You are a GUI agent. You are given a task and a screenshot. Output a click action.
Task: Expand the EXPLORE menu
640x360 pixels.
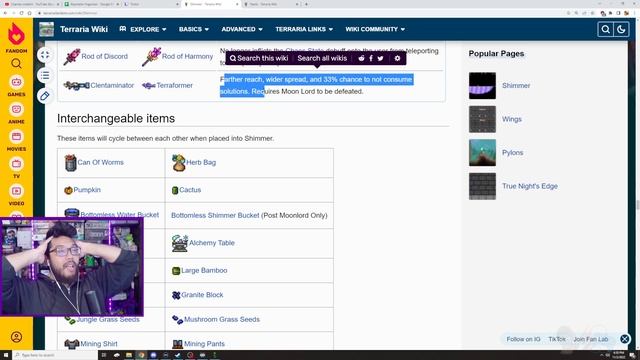tap(143, 29)
